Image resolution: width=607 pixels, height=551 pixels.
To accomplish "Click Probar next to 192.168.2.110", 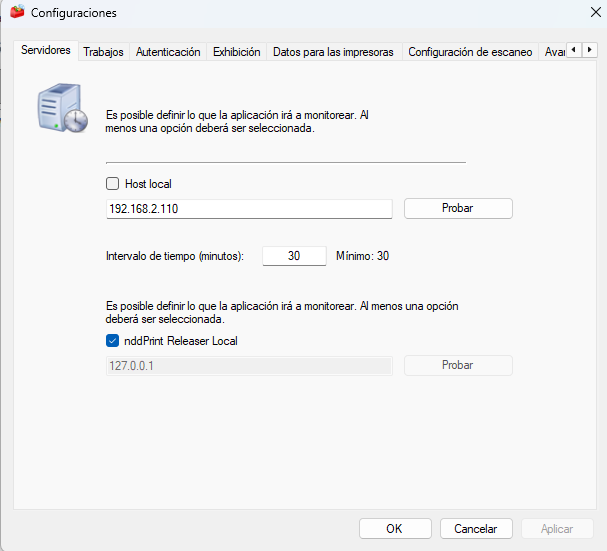I will click(458, 208).
